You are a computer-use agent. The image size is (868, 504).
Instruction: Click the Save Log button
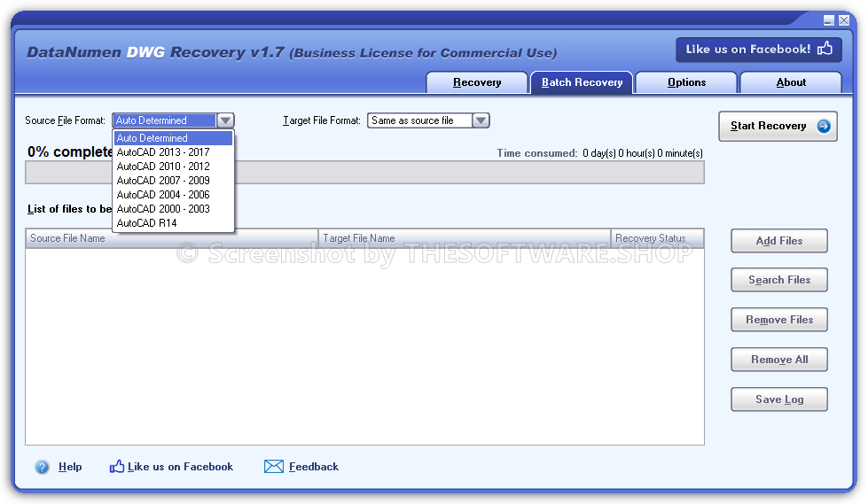778,399
